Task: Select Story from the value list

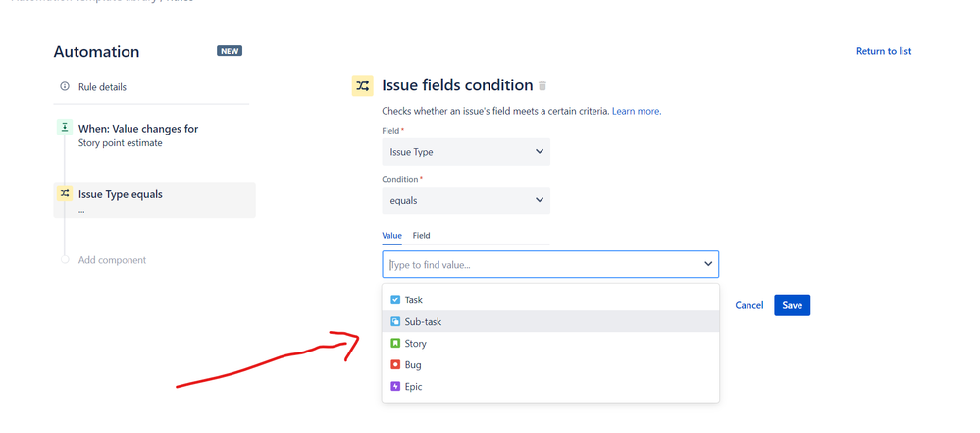Action: (x=416, y=344)
